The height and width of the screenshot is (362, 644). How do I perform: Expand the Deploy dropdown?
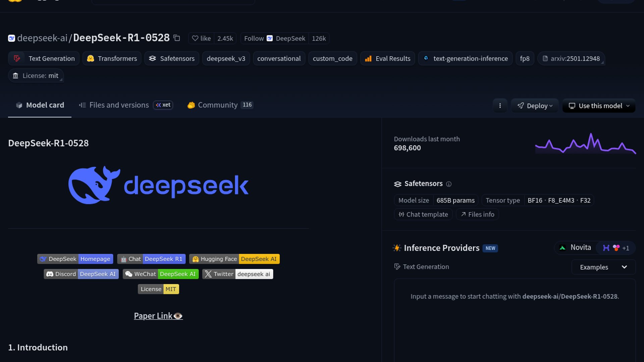(535, 106)
